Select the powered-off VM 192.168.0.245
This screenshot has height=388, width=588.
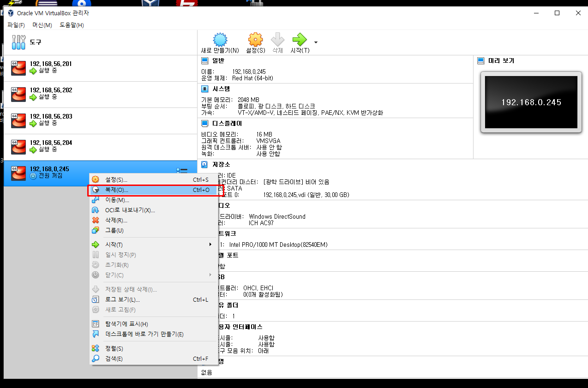tap(100, 173)
